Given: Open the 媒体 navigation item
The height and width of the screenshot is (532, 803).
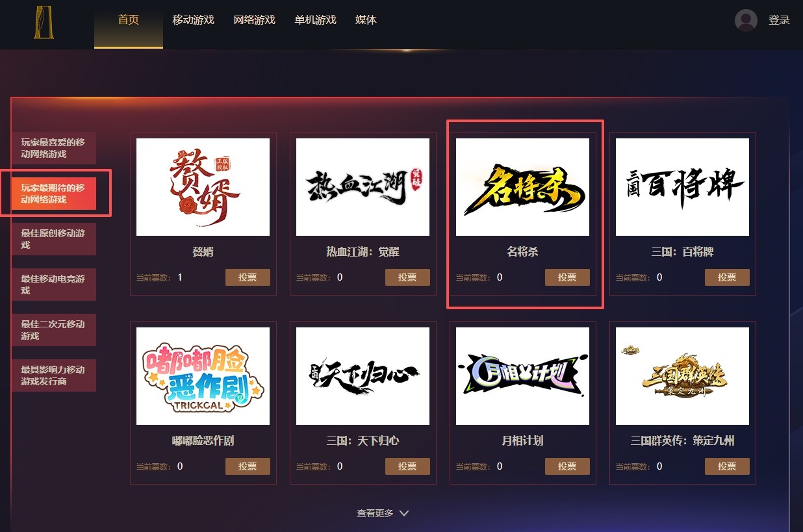Looking at the screenshot, I should 366,20.
